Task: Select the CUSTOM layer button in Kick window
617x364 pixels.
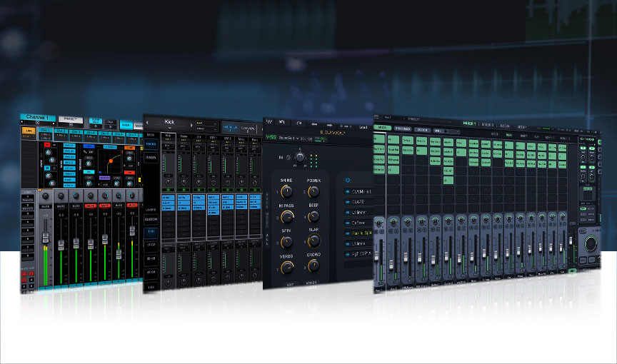Action: (151, 219)
